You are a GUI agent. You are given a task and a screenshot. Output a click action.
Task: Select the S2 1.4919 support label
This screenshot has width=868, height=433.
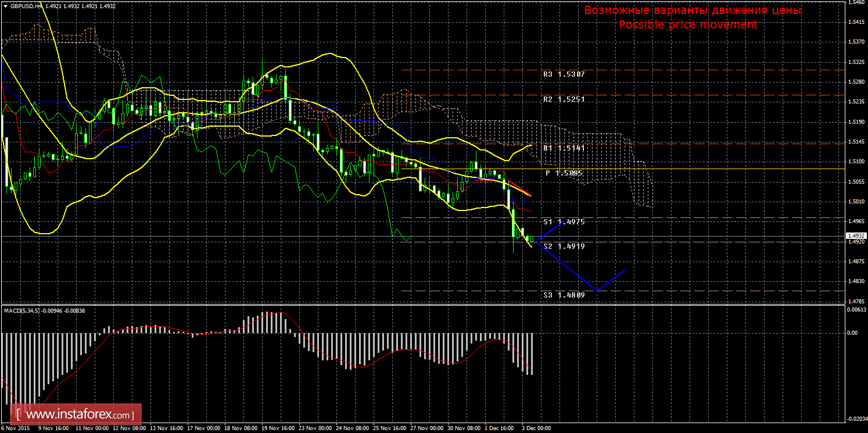coord(564,246)
